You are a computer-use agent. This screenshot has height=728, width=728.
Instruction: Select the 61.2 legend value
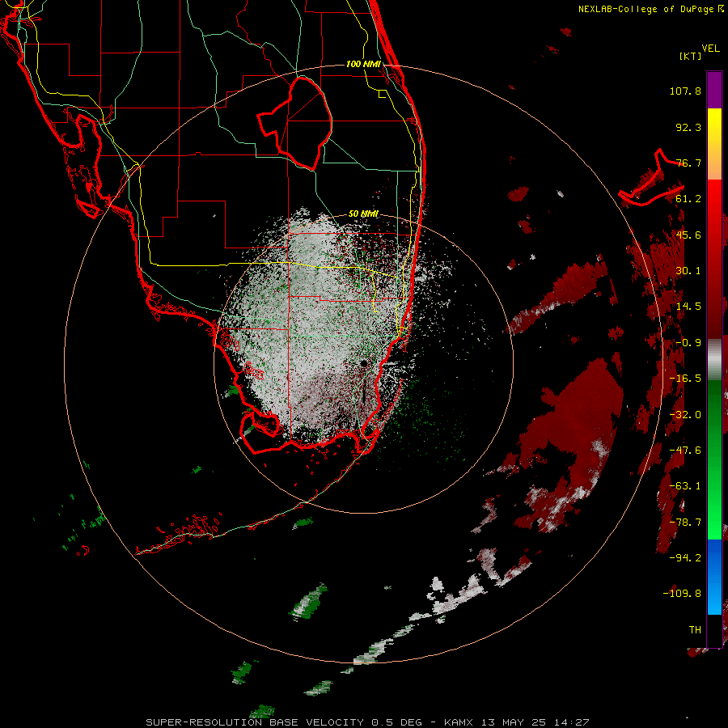tap(688, 199)
